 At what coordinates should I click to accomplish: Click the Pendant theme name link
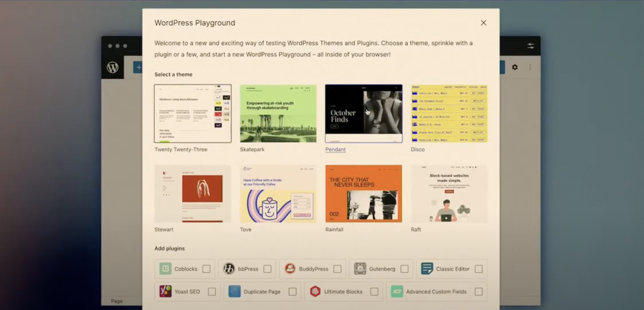[x=335, y=149]
